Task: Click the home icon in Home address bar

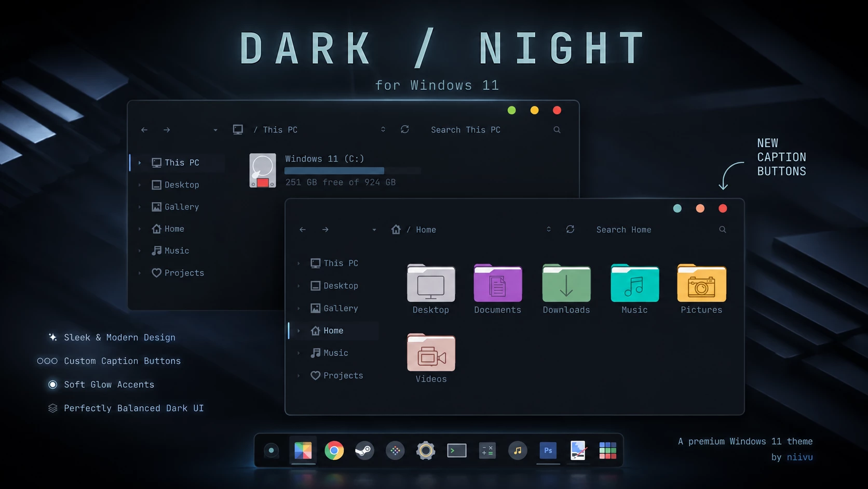Action: coord(396,229)
